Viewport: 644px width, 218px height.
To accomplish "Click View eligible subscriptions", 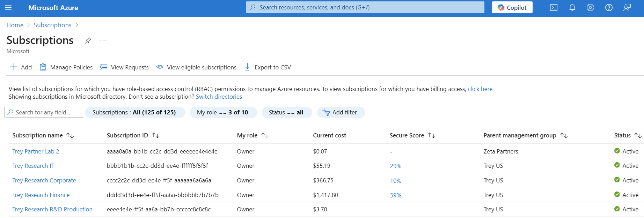I will pos(196,67).
